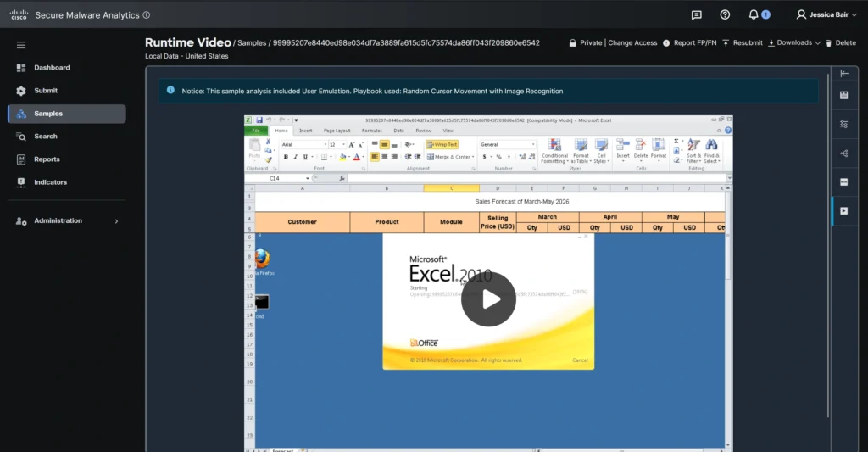
Task: Expand the Downloads dropdown
Action: 793,42
